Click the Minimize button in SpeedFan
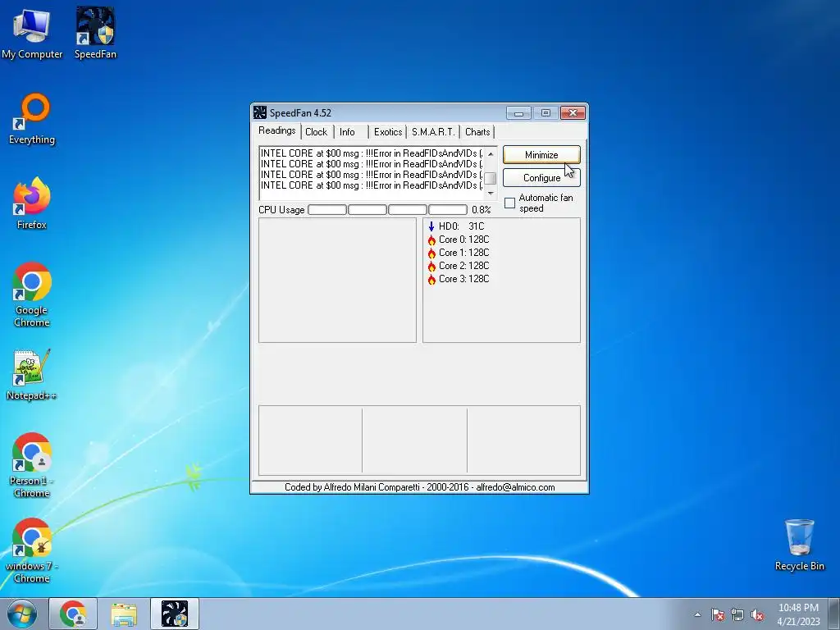This screenshot has width=840, height=630. pyautogui.click(x=541, y=155)
